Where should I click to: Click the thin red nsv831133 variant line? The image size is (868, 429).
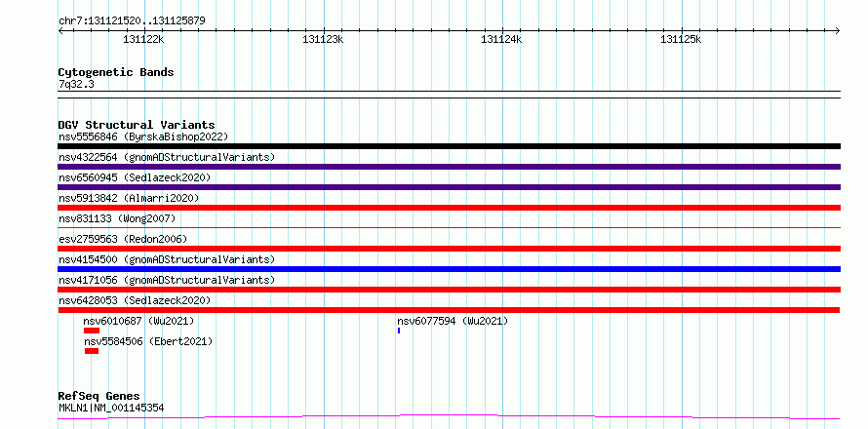449,227
